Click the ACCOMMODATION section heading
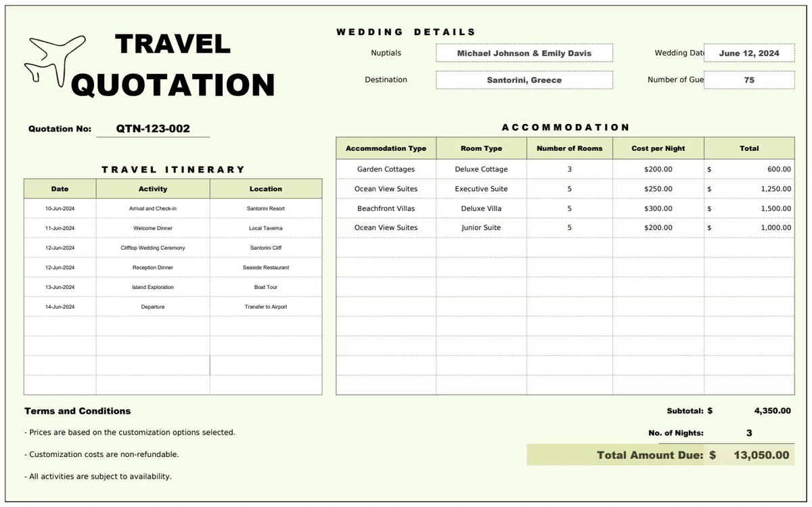Screen dimensions: 812x507 point(566,127)
